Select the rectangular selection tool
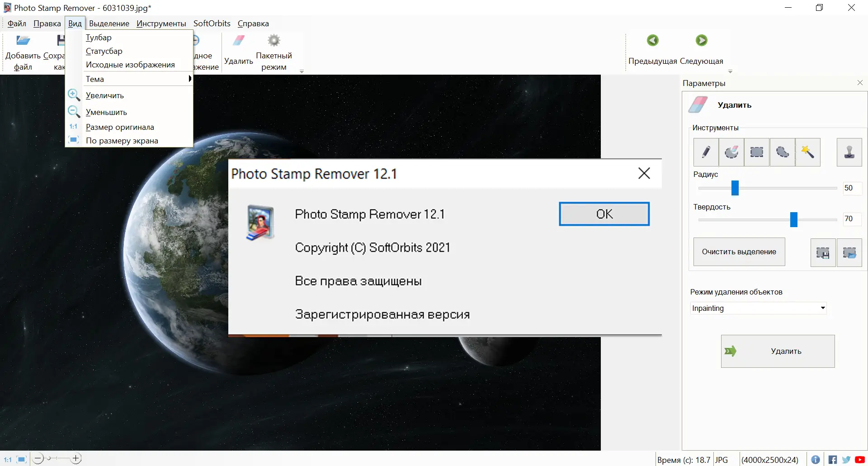Screen dimensions: 868x466 [x=757, y=152]
